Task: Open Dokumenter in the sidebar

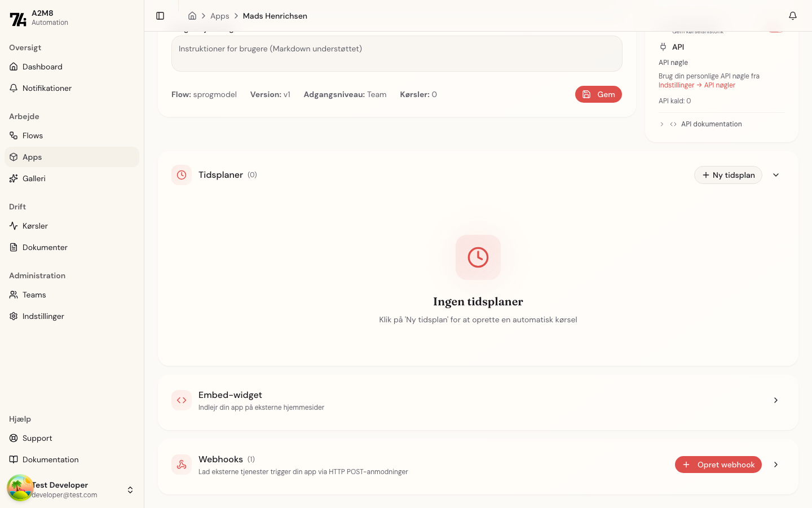Action: [45, 247]
